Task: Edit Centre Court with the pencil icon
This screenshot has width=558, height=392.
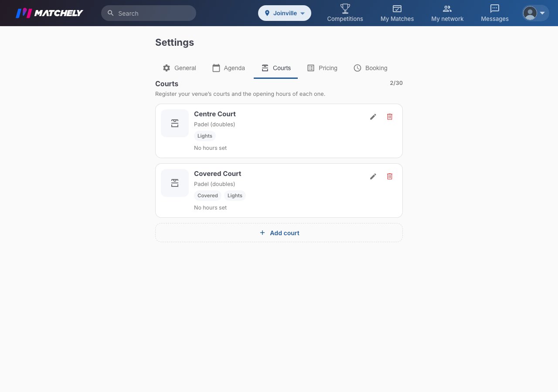Action: [373, 117]
